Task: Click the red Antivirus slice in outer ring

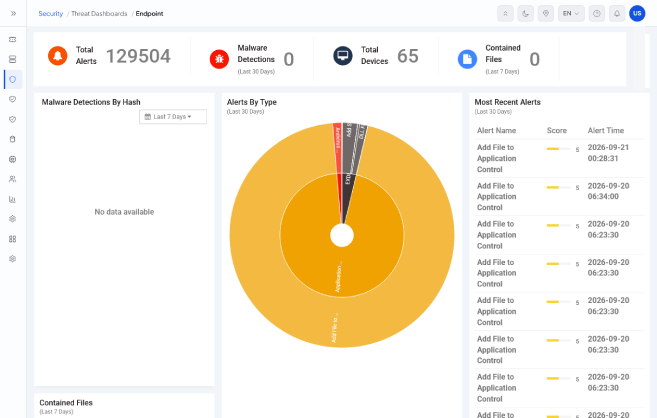Action: tap(337, 147)
